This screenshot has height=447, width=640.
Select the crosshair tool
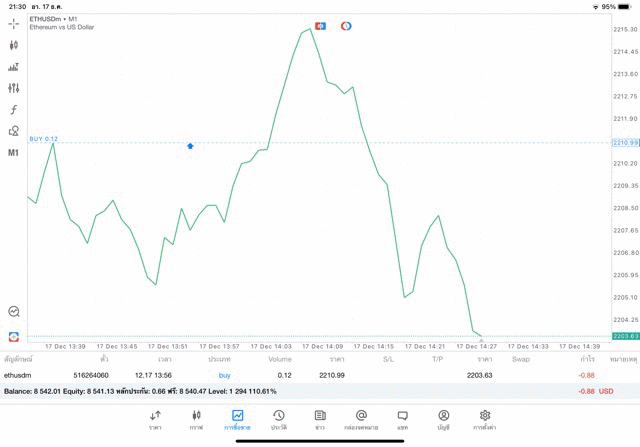(x=14, y=23)
